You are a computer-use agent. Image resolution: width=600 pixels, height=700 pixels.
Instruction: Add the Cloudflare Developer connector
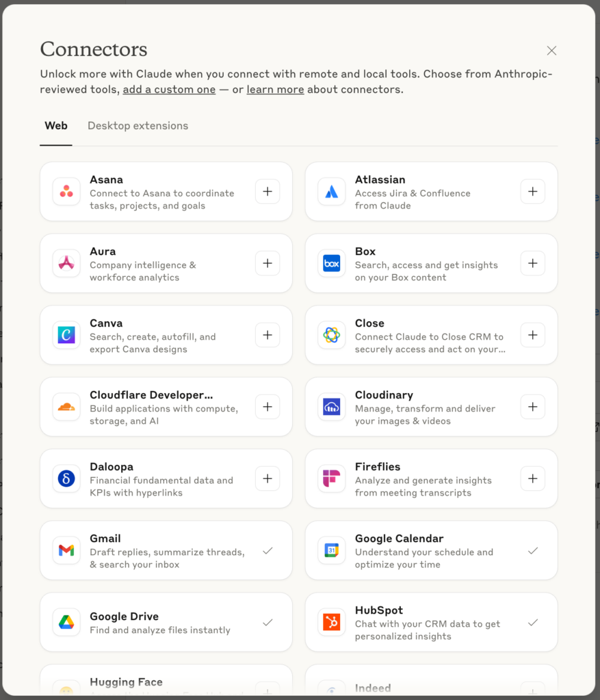(268, 407)
